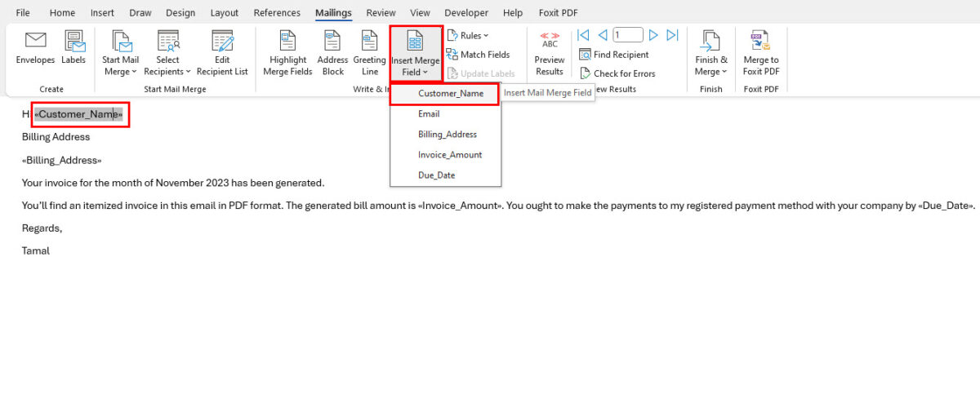This screenshot has height=412, width=980.
Task: Choose Email from field list
Action: click(444, 114)
